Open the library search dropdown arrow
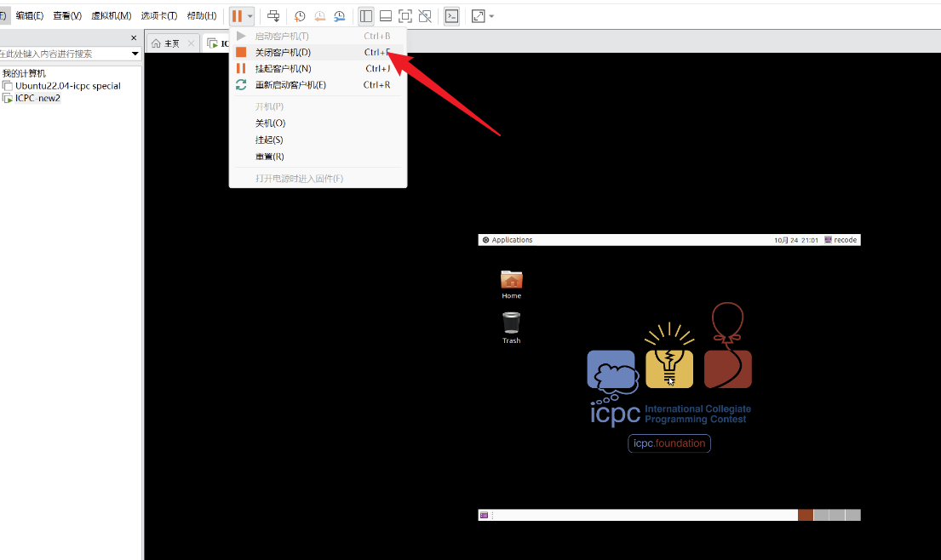Screen dimensions: 941x560 (135, 54)
